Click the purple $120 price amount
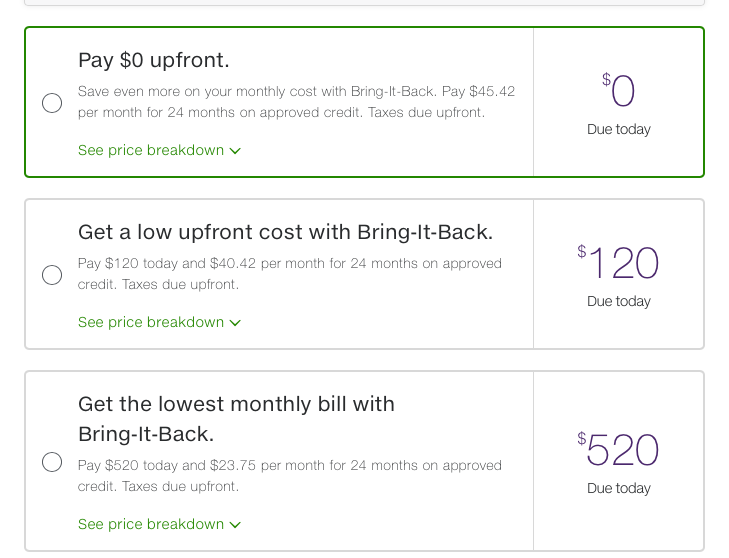The width and height of the screenshot is (729, 558). click(x=620, y=264)
